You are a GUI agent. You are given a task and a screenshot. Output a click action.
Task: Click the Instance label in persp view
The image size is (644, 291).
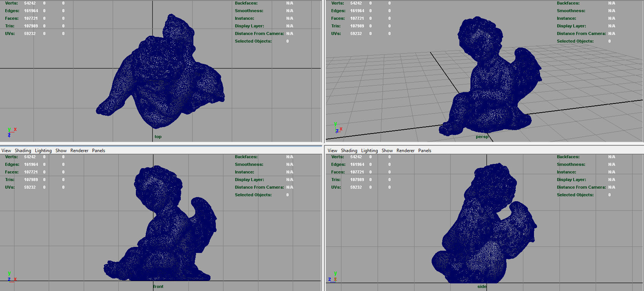click(566, 18)
